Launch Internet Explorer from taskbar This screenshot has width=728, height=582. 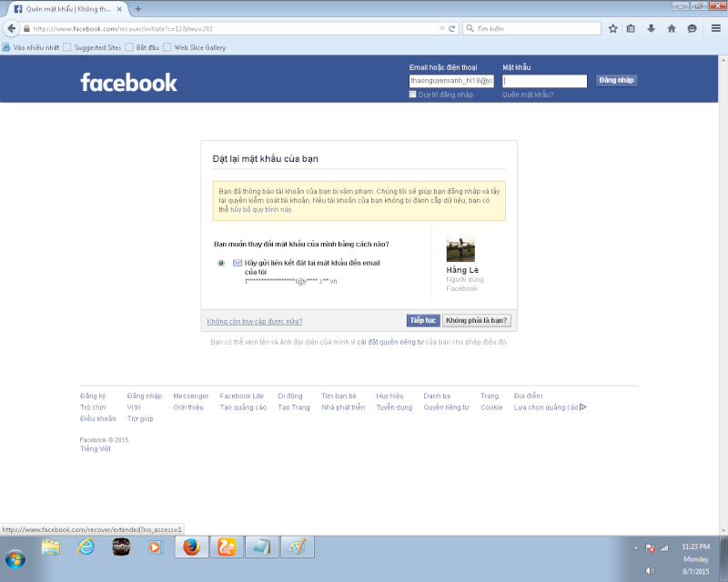coord(86,547)
